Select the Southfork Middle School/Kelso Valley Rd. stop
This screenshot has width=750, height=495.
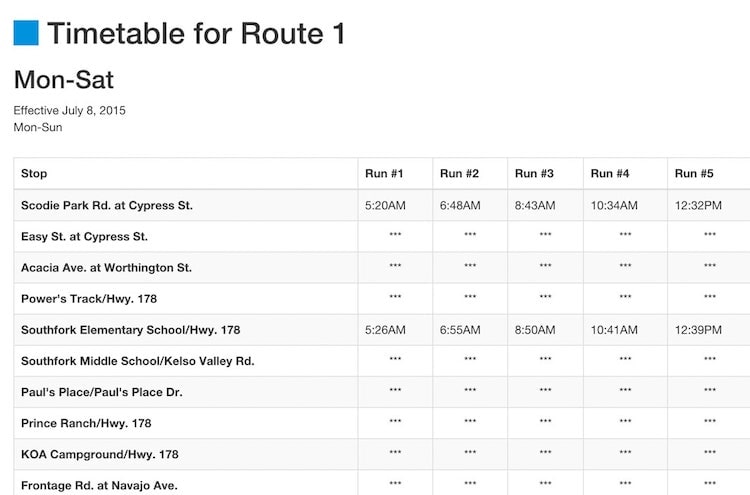pyautogui.click(x=138, y=361)
